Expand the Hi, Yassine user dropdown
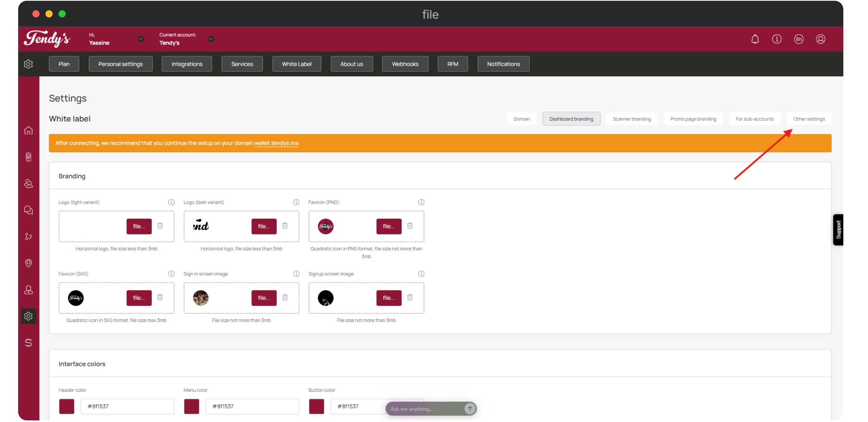This screenshot has width=868, height=422. pyautogui.click(x=141, y=39)
